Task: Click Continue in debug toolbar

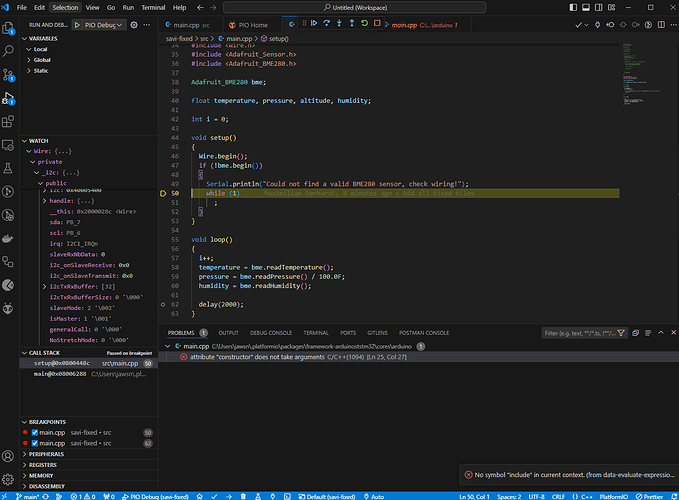Action: (314, 23)
